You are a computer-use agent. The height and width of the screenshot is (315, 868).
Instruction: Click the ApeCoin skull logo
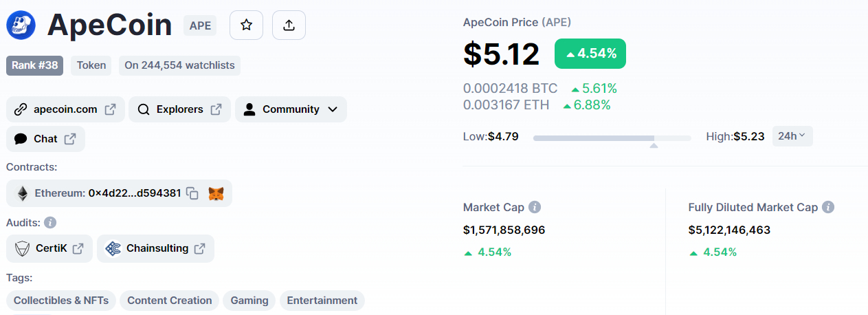pyautogui.click(x=21, y=25)
